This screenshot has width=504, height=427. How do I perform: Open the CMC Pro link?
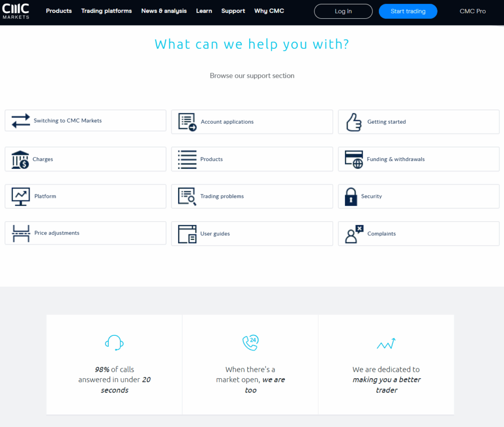(x=472, y=11)
